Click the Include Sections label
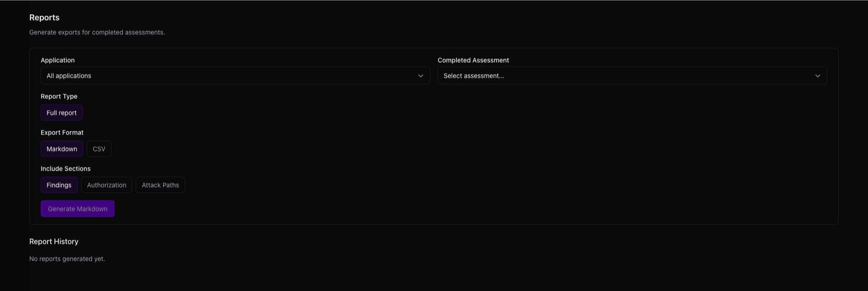The width and height of the screenshot is (868, 291). coord(65,168)
